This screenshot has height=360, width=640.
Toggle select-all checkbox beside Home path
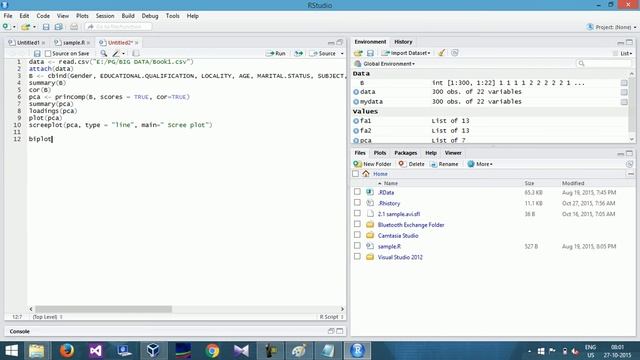coord(356,174)
